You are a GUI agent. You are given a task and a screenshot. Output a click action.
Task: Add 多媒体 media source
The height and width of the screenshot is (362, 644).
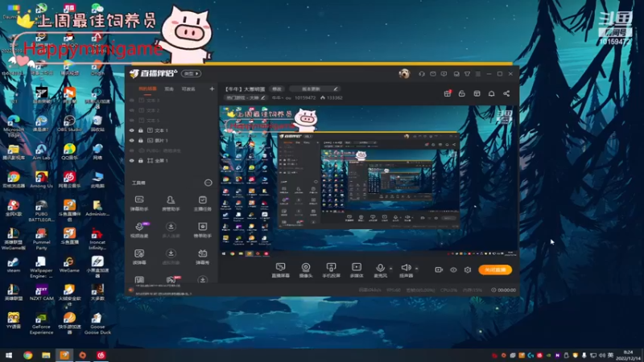357,270
